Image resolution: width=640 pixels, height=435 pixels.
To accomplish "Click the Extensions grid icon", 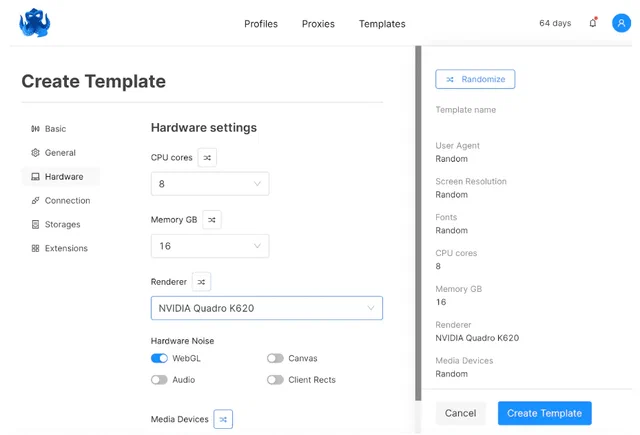I will (36, 248).
